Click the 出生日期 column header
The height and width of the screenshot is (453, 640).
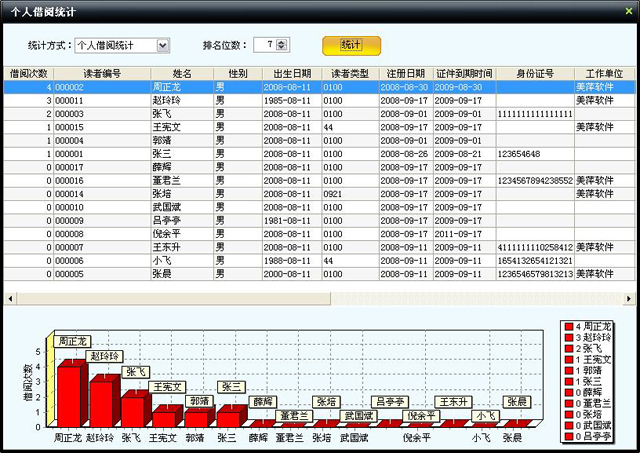292,74
